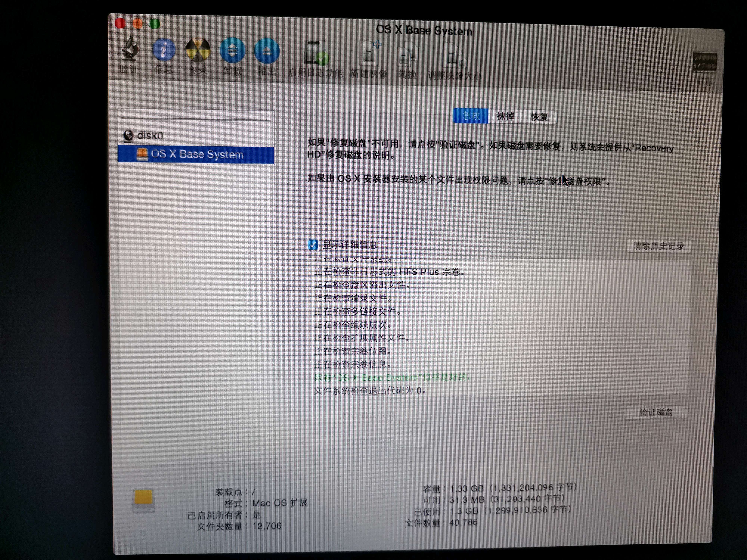This screenshot has height=560, width=747.
Task: Switch to the Restore (恢复) tab
Action: click(539, 117)
